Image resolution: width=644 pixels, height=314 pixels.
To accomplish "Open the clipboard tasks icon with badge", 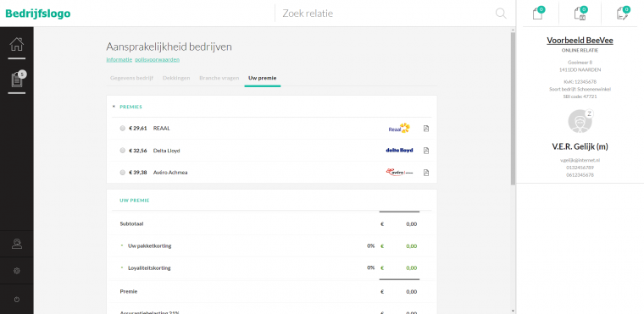I will (17, 79).
